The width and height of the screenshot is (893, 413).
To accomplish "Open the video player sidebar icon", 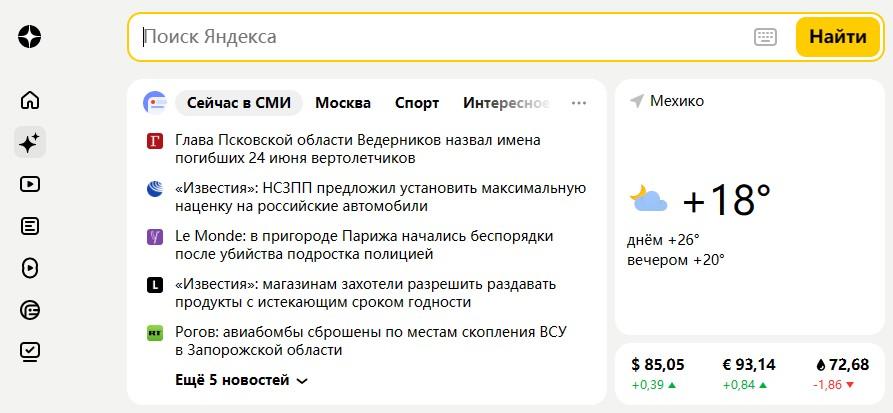I will pyautogui.click(x=30, y=184).
